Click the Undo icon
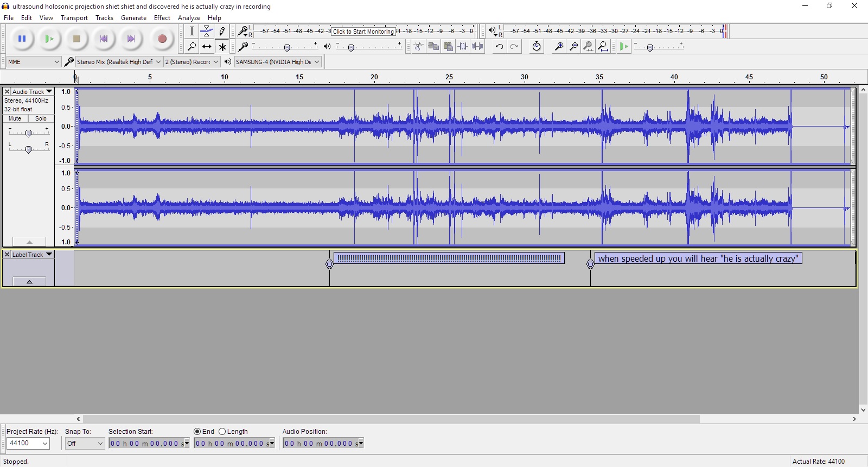Image resolution: width=868 pixels, height=467 pixels. point(499,47)
